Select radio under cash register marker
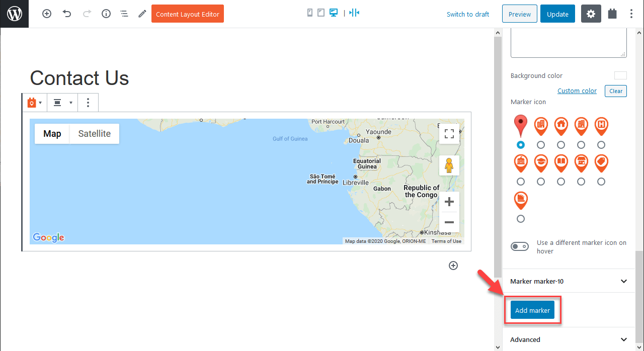Screen dimensions: 644x351 pyautogui.click(x=521, y=219)
